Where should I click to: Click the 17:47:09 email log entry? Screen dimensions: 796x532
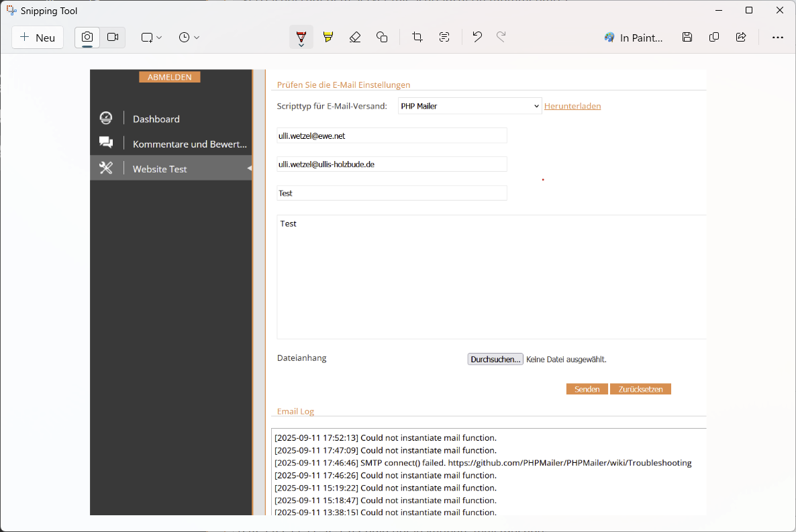385,450
